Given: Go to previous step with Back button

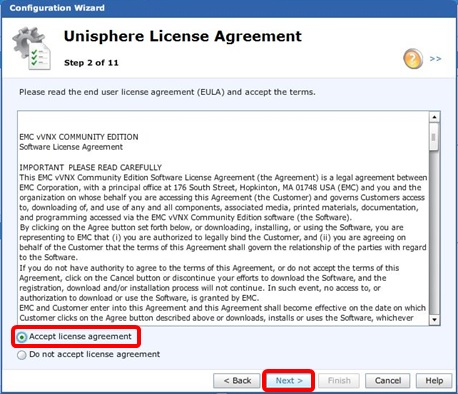Looking at the screenshot, I should pos(237,381).
